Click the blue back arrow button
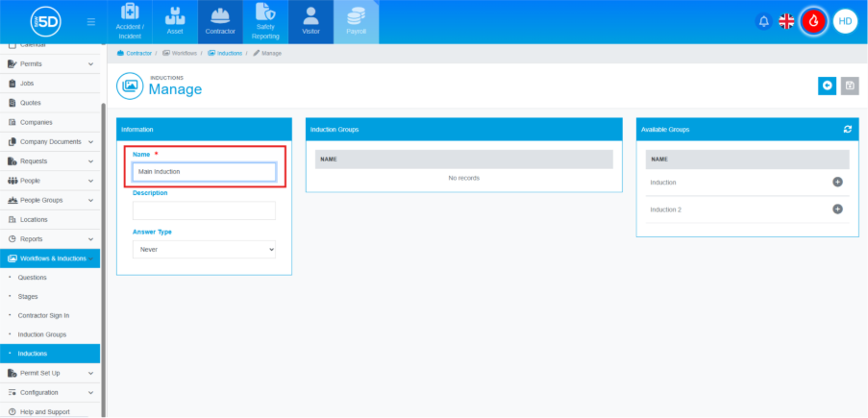The width and height of the screenshot is (868, 418). click(x=827, y=86)
